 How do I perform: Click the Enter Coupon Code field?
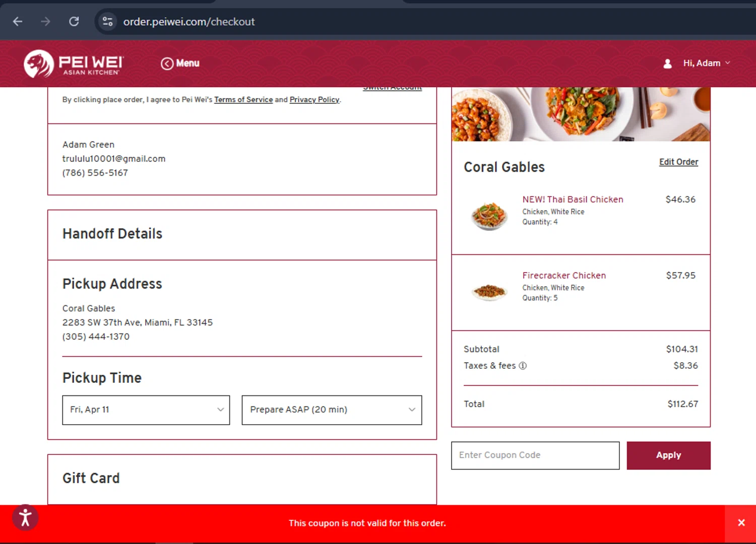point(535,455)
